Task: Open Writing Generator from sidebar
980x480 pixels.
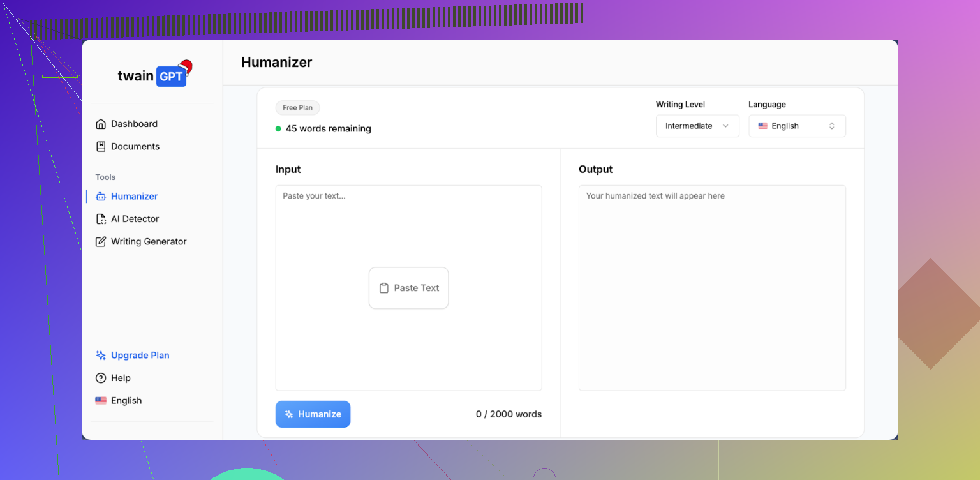Action: click(x=149, y=242)
